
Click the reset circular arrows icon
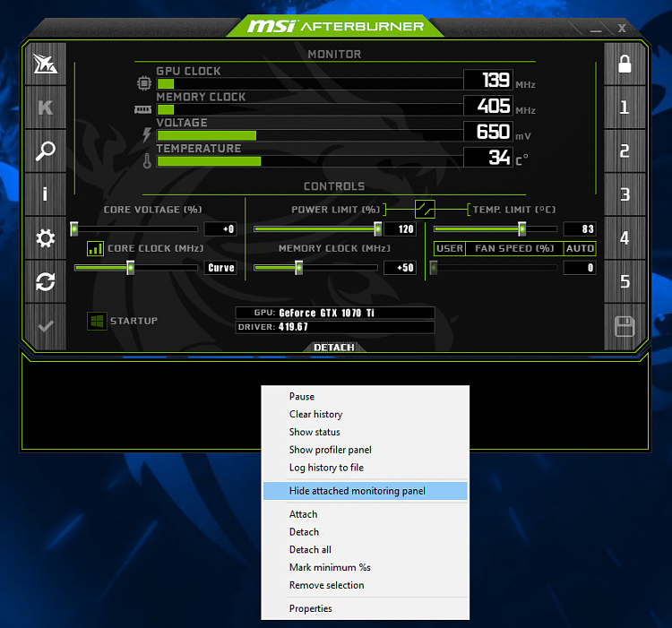(46, 281)
